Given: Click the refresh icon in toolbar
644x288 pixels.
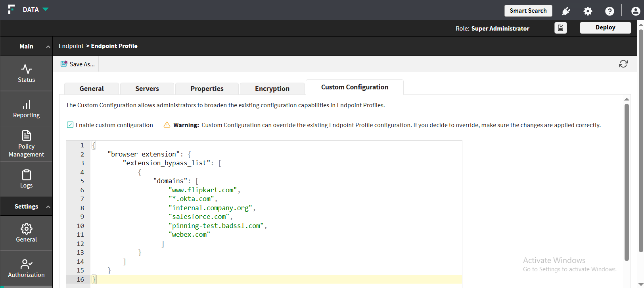Looking at the screenshot, I should [x=623, y=64].
